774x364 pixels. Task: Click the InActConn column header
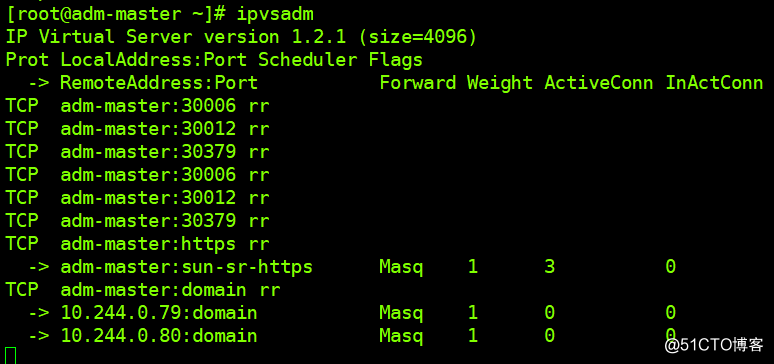(x=714, y=83)
